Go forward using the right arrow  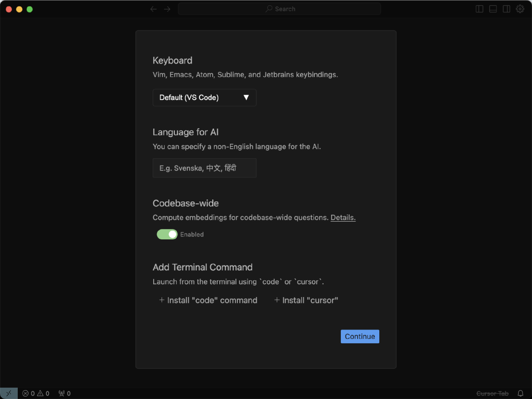(167, 9)
